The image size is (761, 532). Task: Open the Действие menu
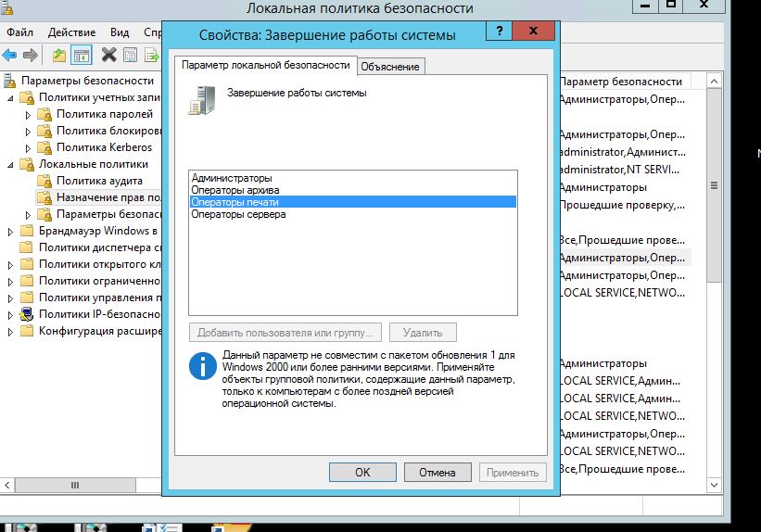click(71, 32)
